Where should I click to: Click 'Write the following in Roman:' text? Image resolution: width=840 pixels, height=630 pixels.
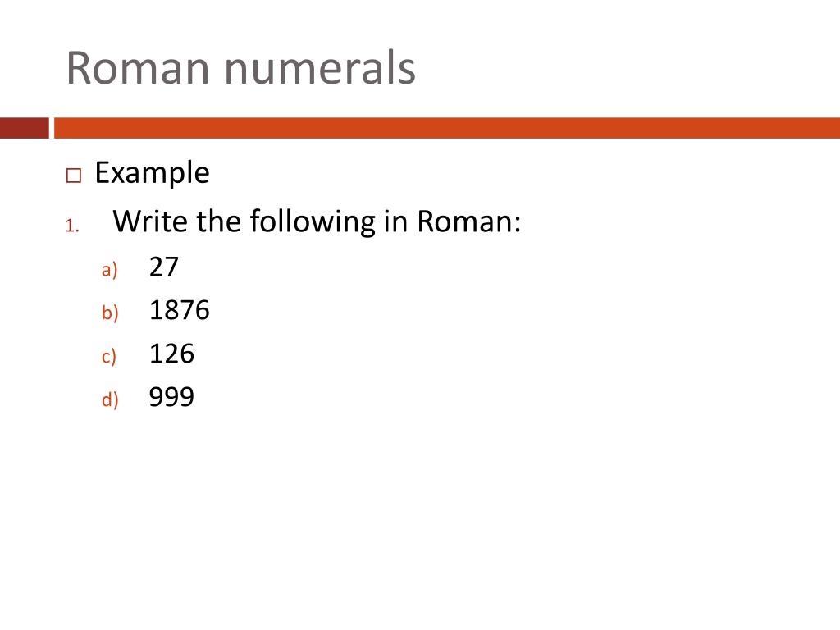[x=317, y=221]
